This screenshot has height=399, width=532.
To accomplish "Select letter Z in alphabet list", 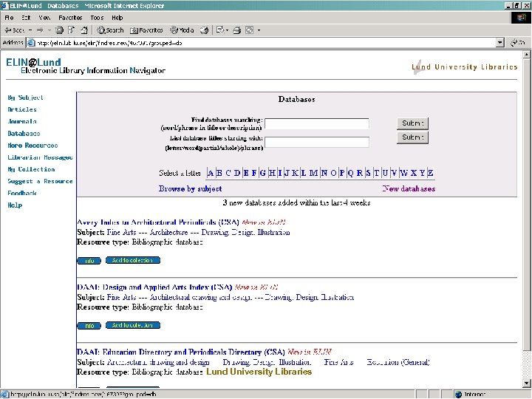I will [430, 173].
